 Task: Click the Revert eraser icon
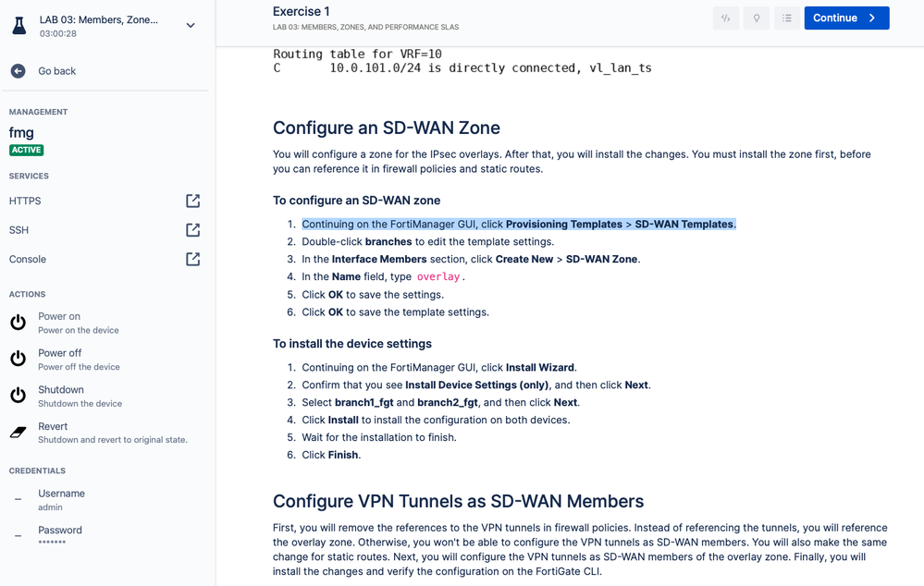[18, 433]
